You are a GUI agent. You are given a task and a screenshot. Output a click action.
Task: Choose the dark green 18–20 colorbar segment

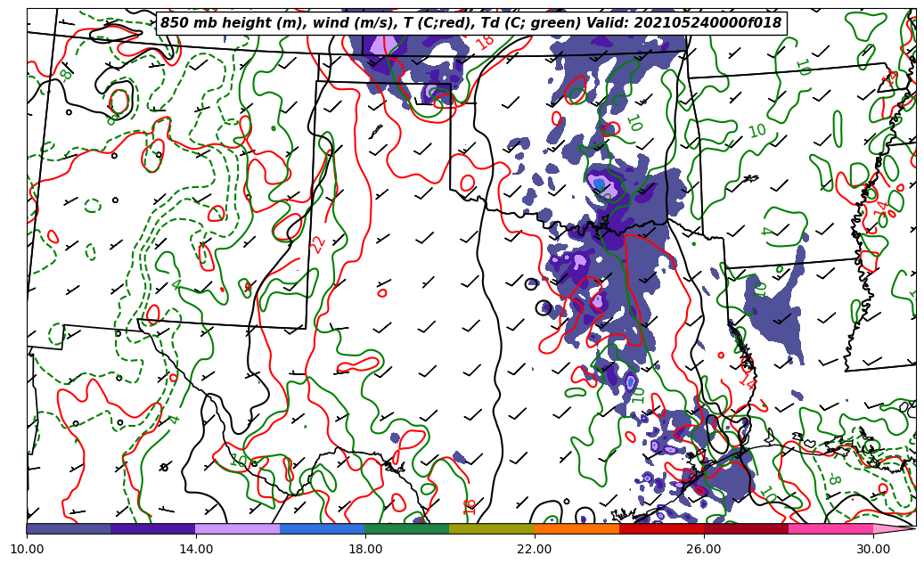407,528
